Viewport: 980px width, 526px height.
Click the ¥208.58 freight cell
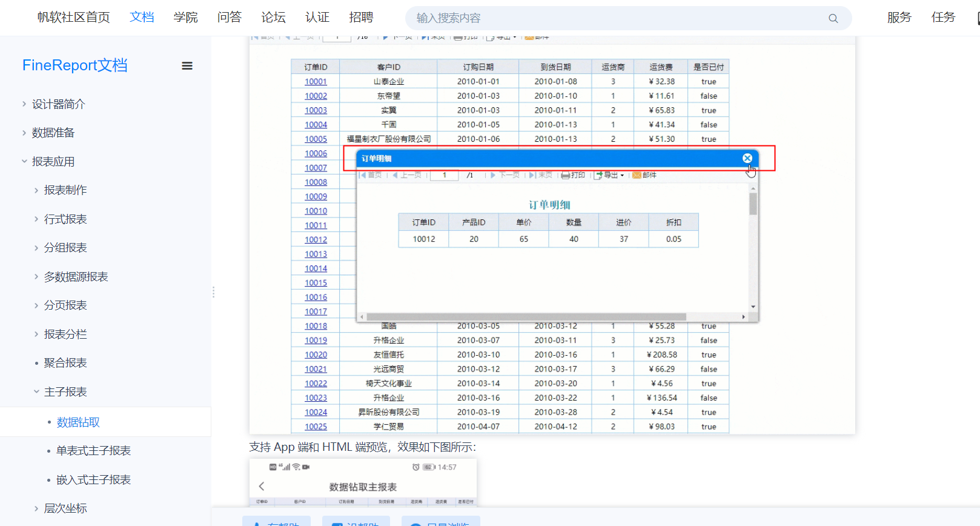tap(661, 355)
